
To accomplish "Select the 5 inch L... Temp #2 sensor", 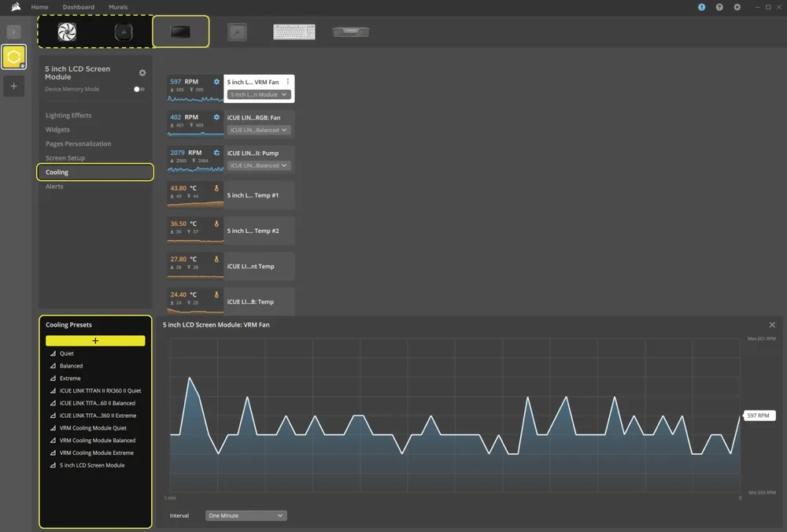I will tap(259, 231).
